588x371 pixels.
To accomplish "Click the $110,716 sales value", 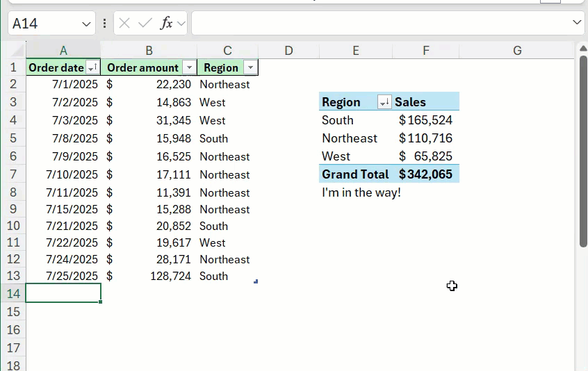I will (x=426, y=138).
